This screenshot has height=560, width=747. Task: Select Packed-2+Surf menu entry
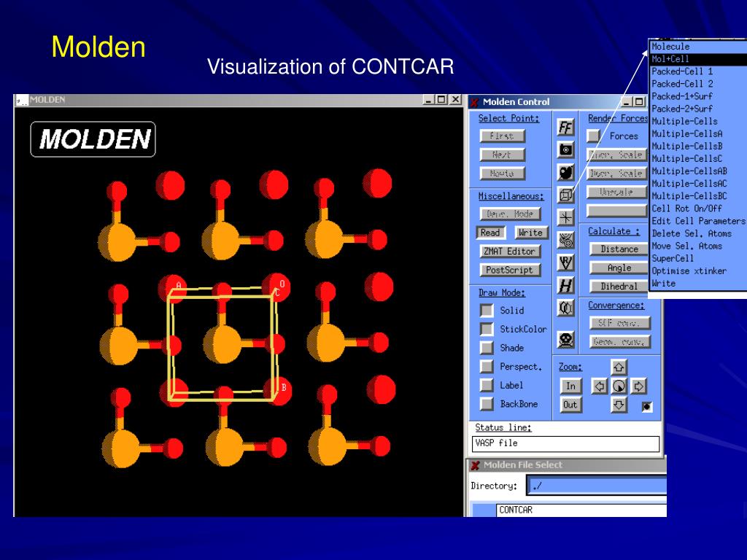(698, 109)
